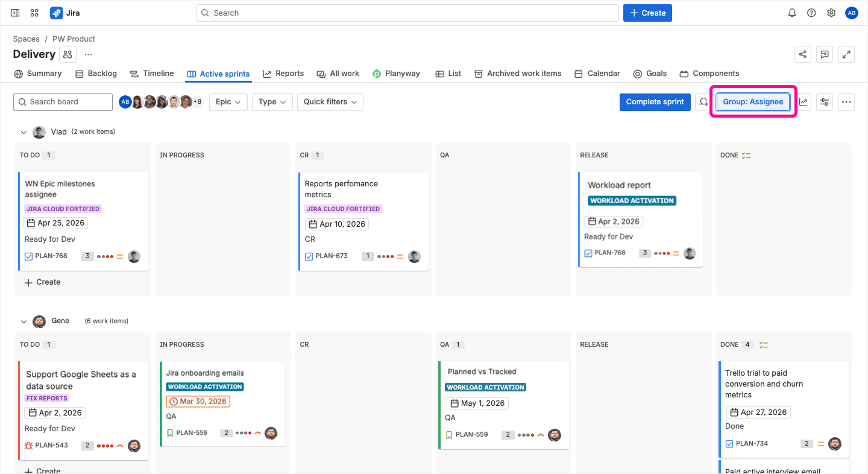Click the Create button in top bar
Viewport: 868px width, 474px height.
click(x=647, y=13)
